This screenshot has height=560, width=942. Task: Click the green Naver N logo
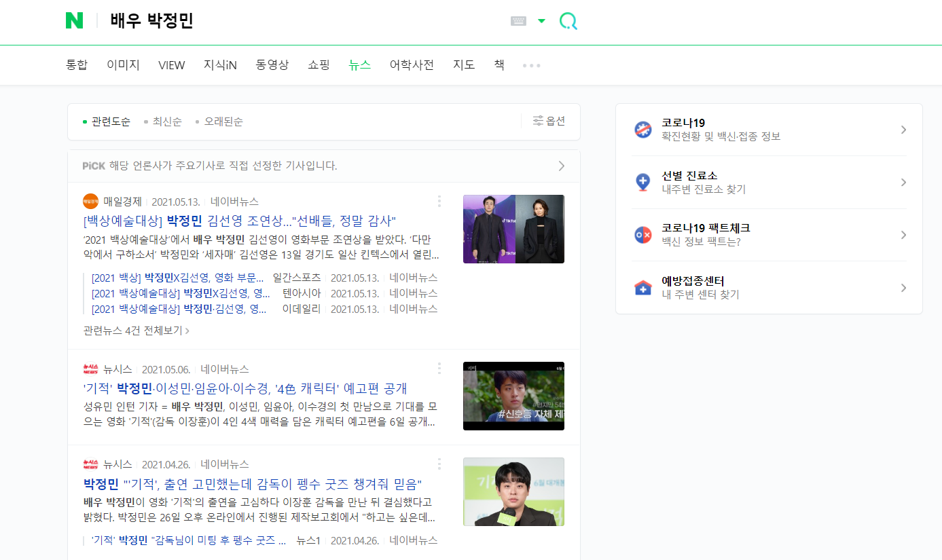click(74, 21)
